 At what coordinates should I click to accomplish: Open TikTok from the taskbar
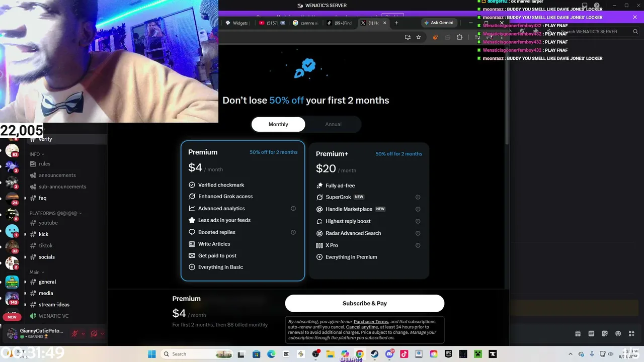(x=404, y=354)
